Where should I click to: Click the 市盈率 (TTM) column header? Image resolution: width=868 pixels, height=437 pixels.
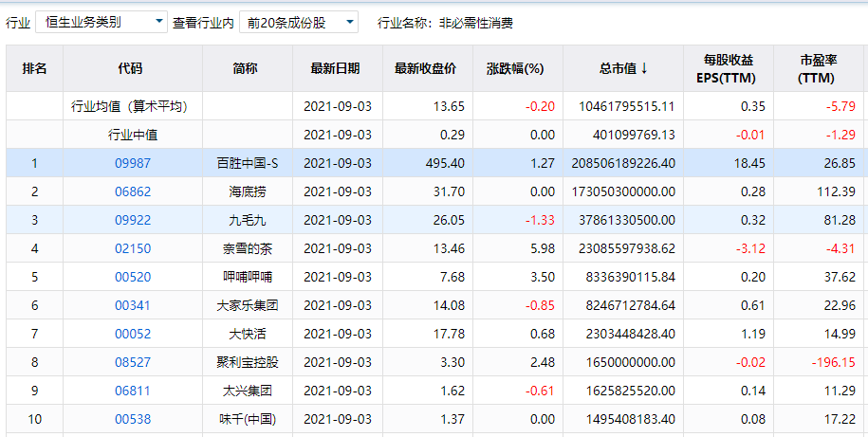click(x=818, y=68)
